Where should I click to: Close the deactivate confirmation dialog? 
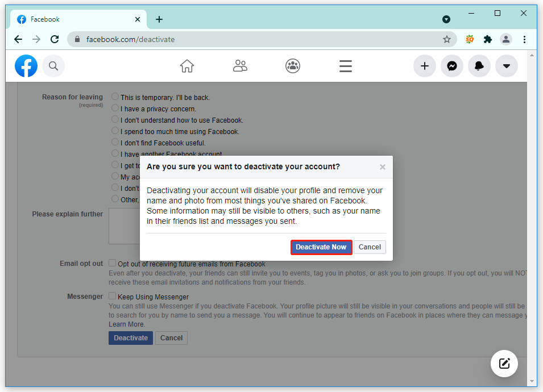click(x=382, y=167)
